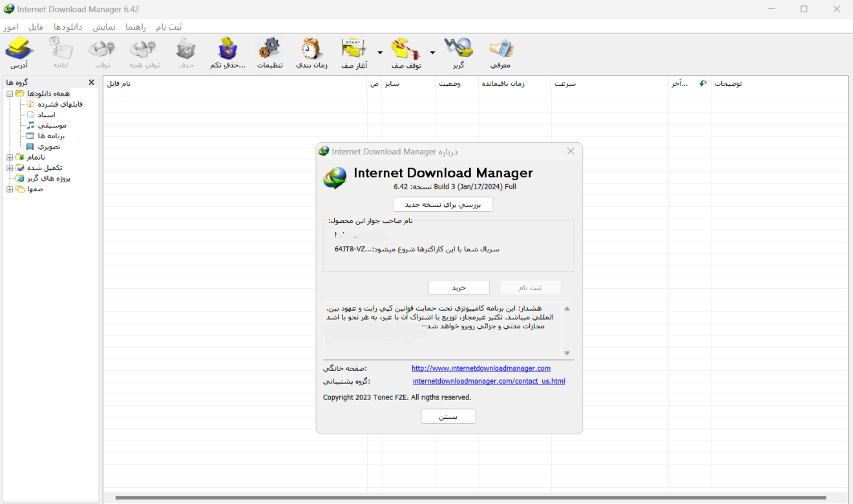This screenshot has height=504, width=853.
Task: Click the بستن (Close) button
Action: coord(448,417)
